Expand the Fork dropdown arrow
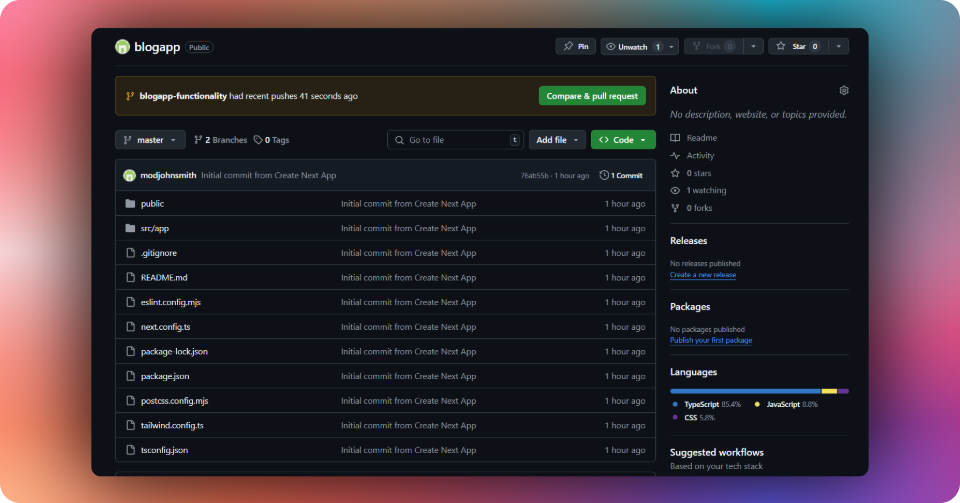The height and width of the screenshot is (503, 960). (x=754, y=47)
